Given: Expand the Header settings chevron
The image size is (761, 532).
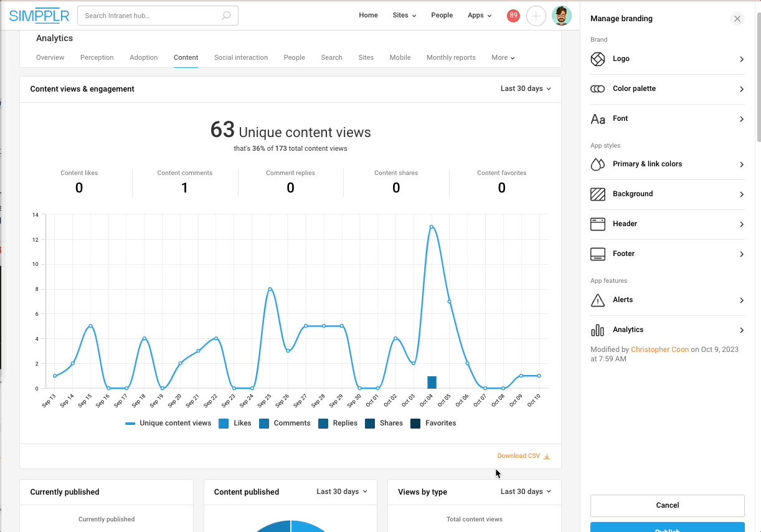Looking at the screenshot, I should (x=742, y=224).
